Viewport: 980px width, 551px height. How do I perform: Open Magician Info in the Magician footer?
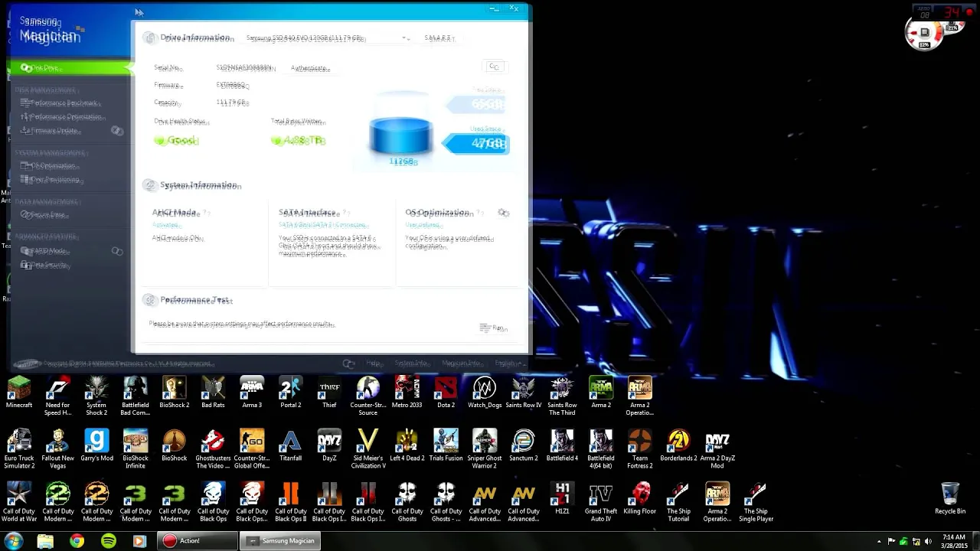[461, 364]
